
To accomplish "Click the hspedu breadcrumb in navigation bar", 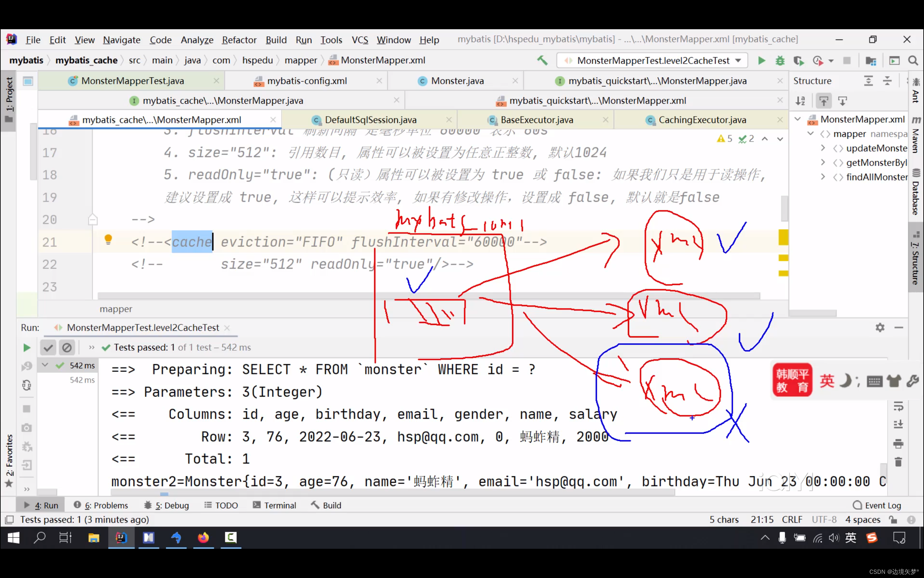I will pyautogui.click(x=257, y=60).
